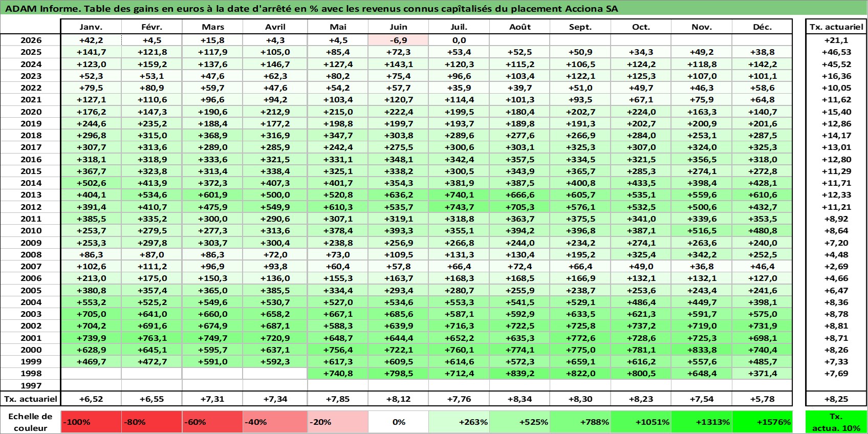
Task: Click the +502,6 cell for Janv. 2014
Action: coord(91,183)
